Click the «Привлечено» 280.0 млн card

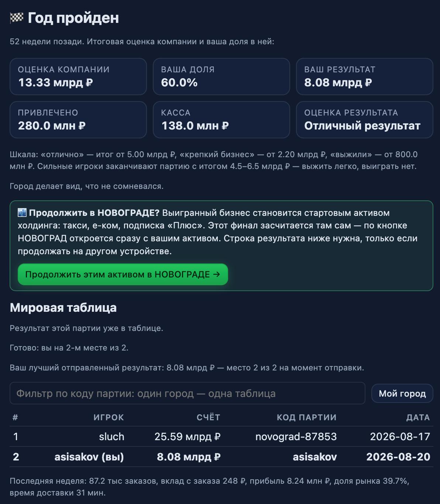point(78,120)
